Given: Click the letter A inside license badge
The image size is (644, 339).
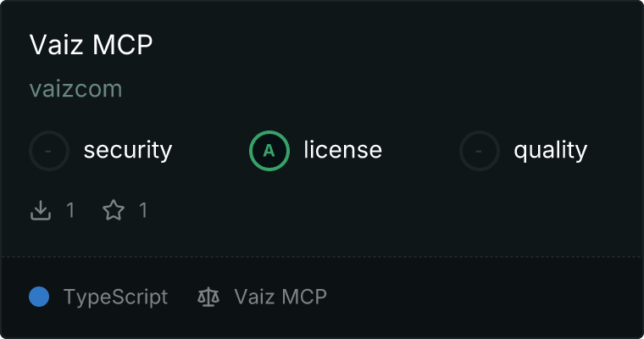Looking at the screenshot, I should (x=269, y=151).
